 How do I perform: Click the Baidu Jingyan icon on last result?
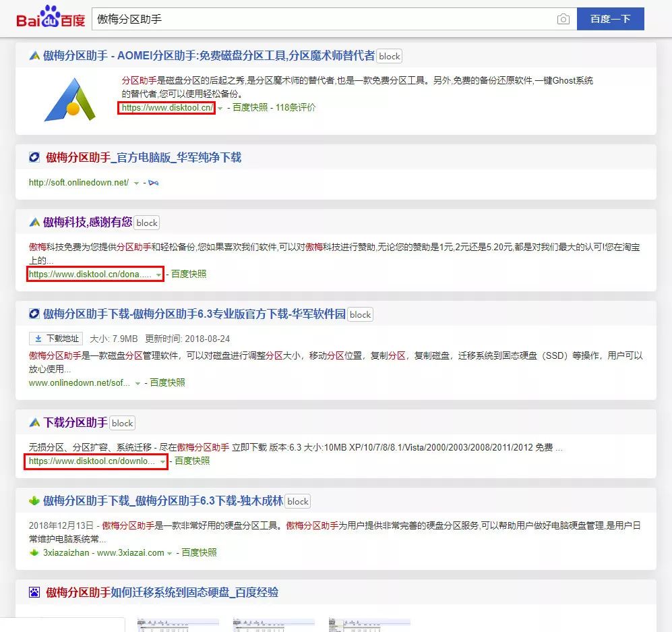pos(33,592)
